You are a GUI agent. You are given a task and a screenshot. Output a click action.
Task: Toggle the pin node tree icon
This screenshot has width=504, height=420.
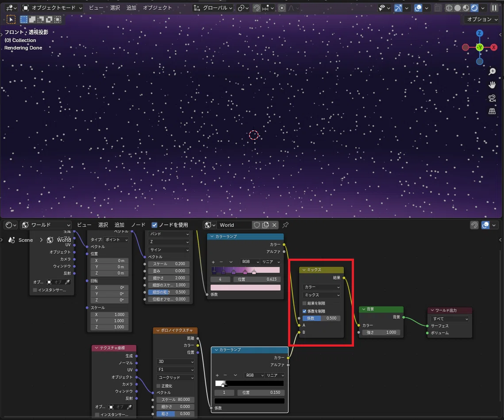285,225
